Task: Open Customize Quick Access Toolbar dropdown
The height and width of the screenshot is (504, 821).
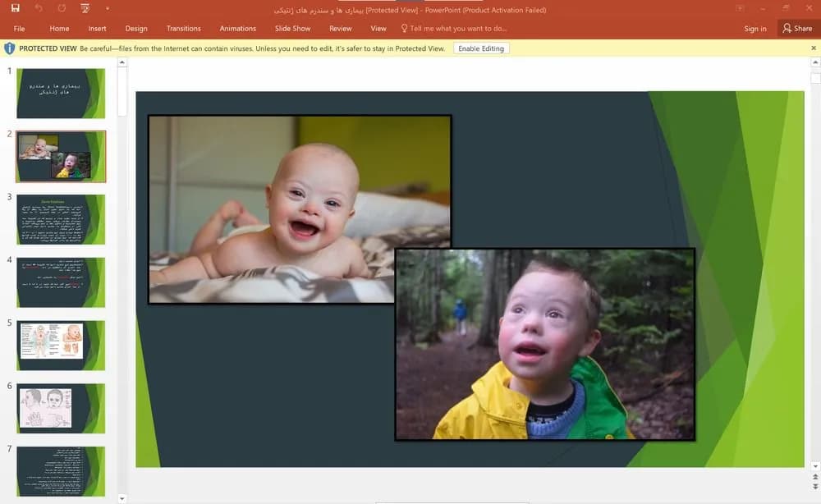Action: 108,8
